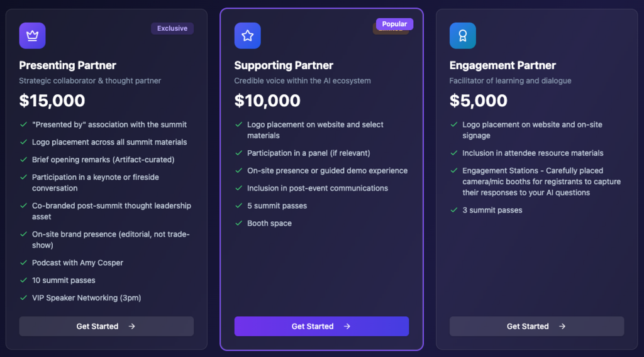644x357 pixels.
Task: Click the arrow in Engagement Partner's Get Started
Action: 562,326
